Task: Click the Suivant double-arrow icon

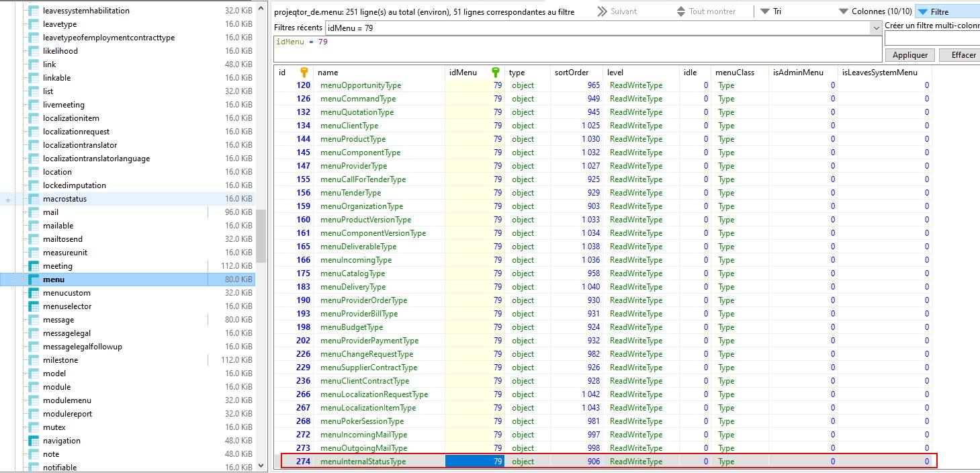Action: tap(602, 11)
